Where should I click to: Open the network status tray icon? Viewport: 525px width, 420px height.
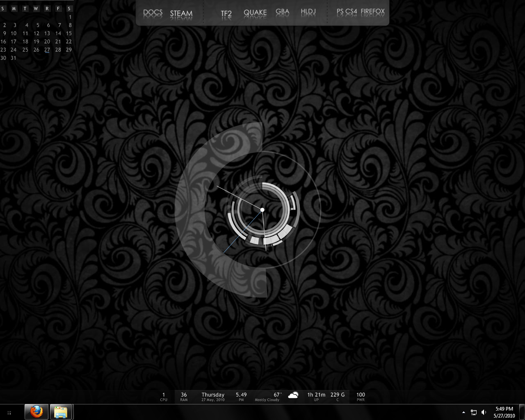click(x=474, y=412)
